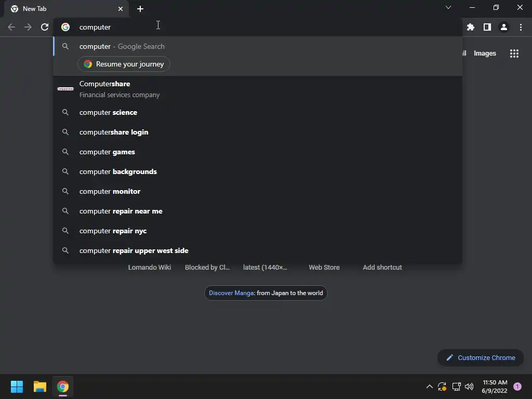532x399 pixels.
Task: Open the Images link
Action: (x=485, y=54)
